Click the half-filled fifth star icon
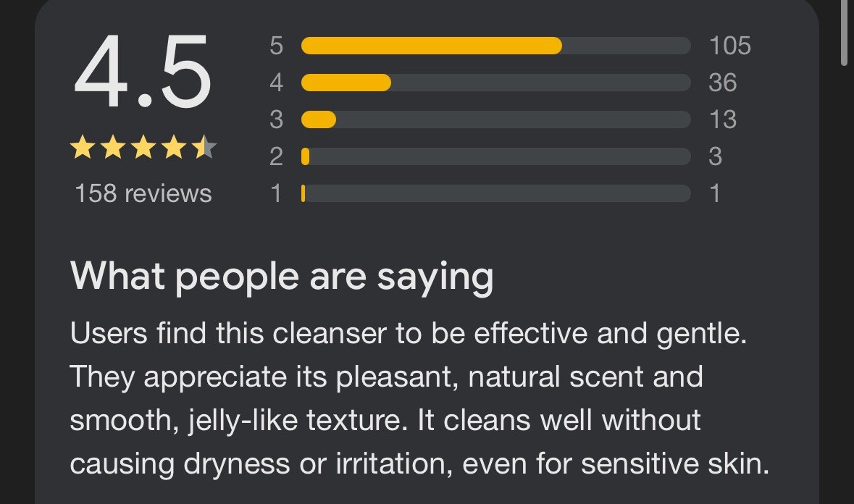854x504 pixels. click(x=204, y=148)
